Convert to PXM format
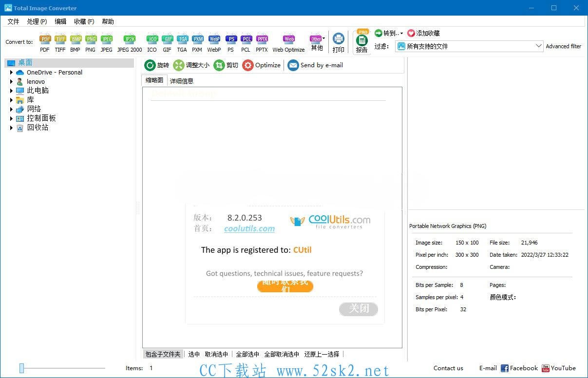The height and width of the screenshot is (378, 588). pos(197,43)
